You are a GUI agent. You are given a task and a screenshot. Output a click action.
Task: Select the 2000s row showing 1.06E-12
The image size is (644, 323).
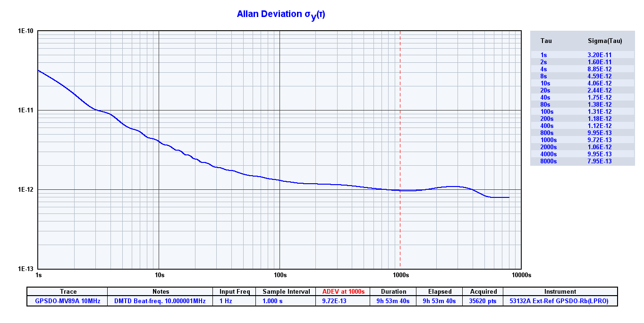click(x=582, y=147)
